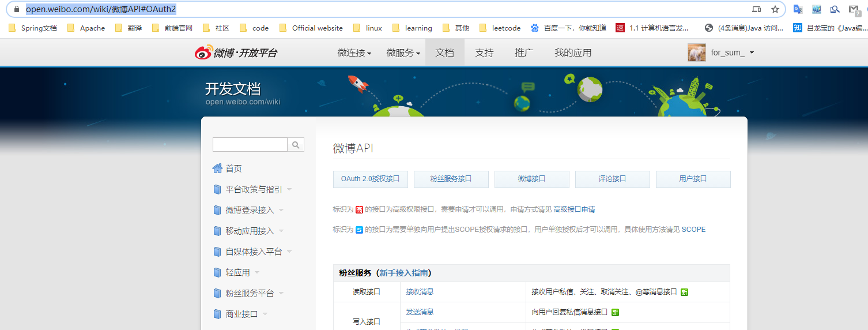This screenshot has height=330, width=868.
Task: Open the 微连接 dropdown menu
Action: 354,52
